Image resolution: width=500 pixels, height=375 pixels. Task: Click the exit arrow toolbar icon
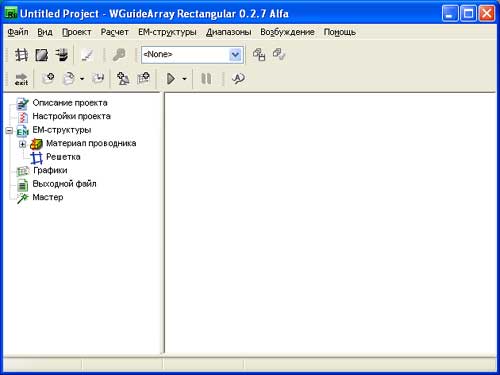point(21,79)
